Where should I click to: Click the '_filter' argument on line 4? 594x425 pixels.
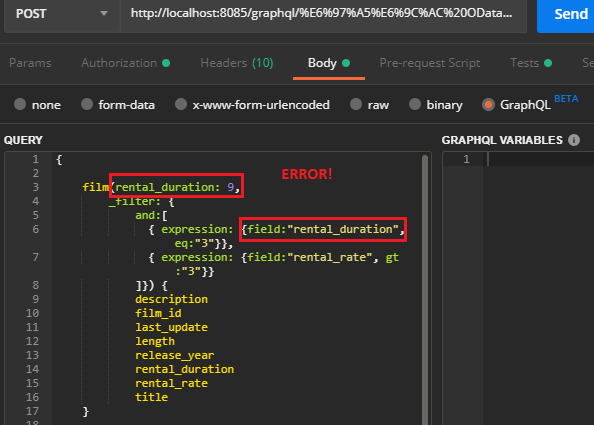[134, 202]
